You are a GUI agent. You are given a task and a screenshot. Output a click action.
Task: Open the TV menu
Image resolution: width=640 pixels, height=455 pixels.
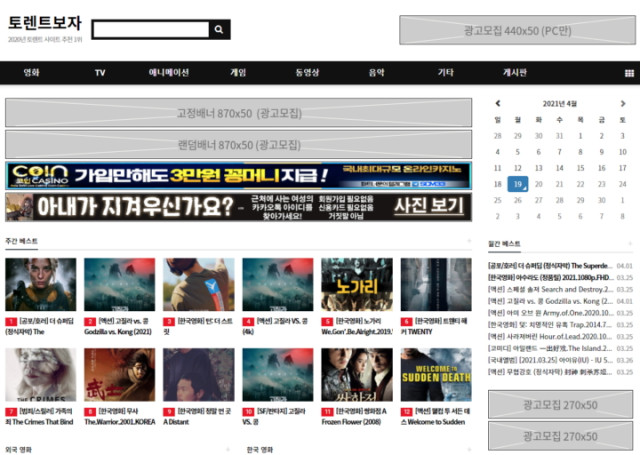100,73
